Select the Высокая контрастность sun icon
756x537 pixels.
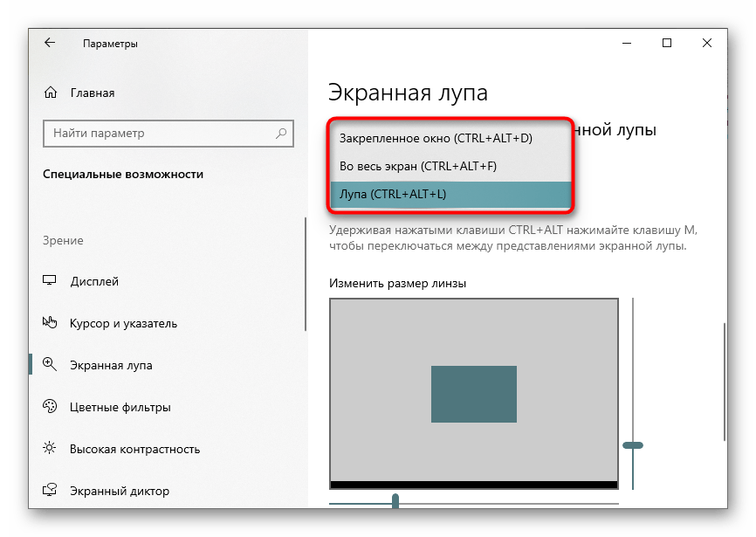50,448
